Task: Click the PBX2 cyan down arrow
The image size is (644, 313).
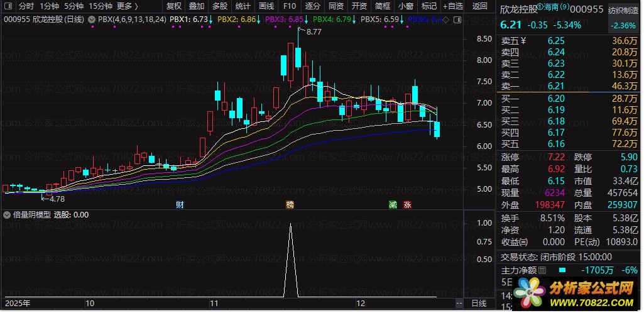Action: pyautogui.click(x=259, y=19)
